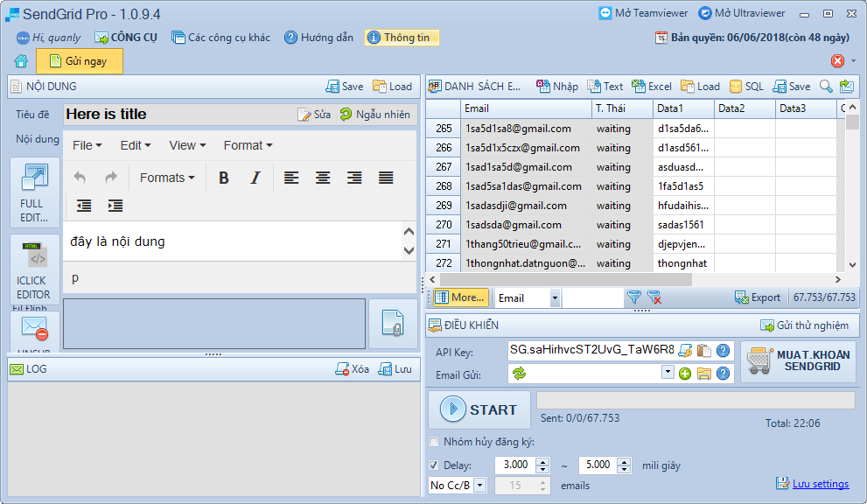Save the NỘI DUNG content
This screenshot has height=504, width=867.
pos(345,87)
